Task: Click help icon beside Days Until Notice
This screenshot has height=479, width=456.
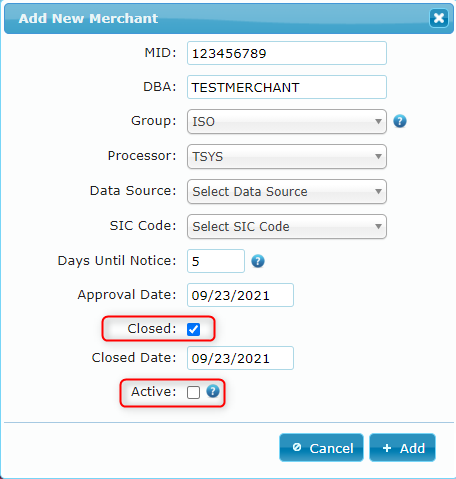Action: click(x=258, y=261)
